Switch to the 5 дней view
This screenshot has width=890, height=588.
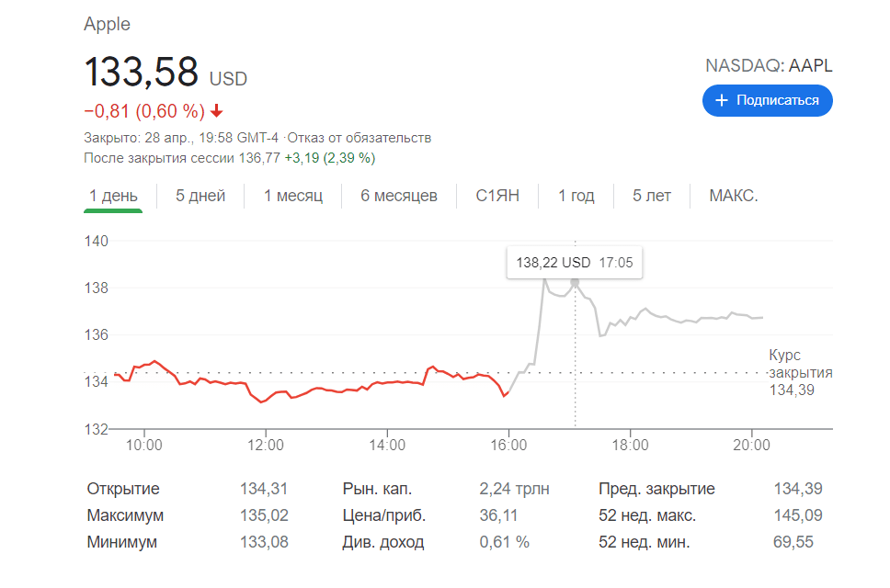click(199, 196)
